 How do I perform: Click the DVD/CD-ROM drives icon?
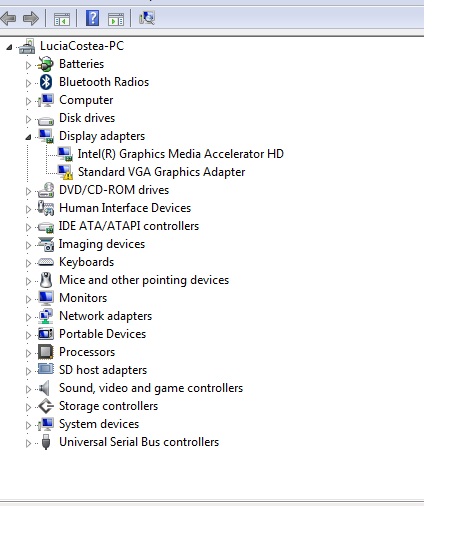coord(46,190)
